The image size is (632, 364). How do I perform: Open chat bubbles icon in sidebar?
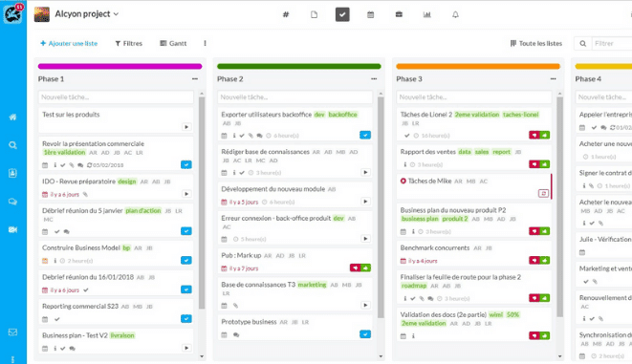click(x=12, y=202)
